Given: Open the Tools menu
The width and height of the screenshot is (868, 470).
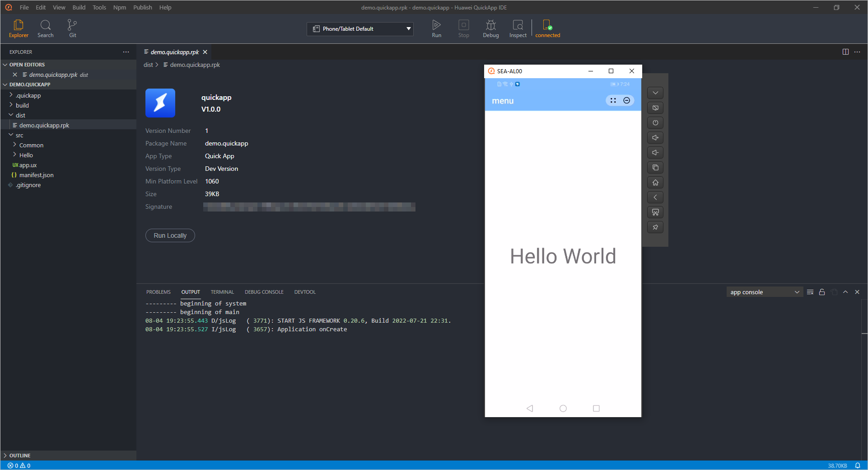Looking at the screenshot, I should [x=99, y=7].
